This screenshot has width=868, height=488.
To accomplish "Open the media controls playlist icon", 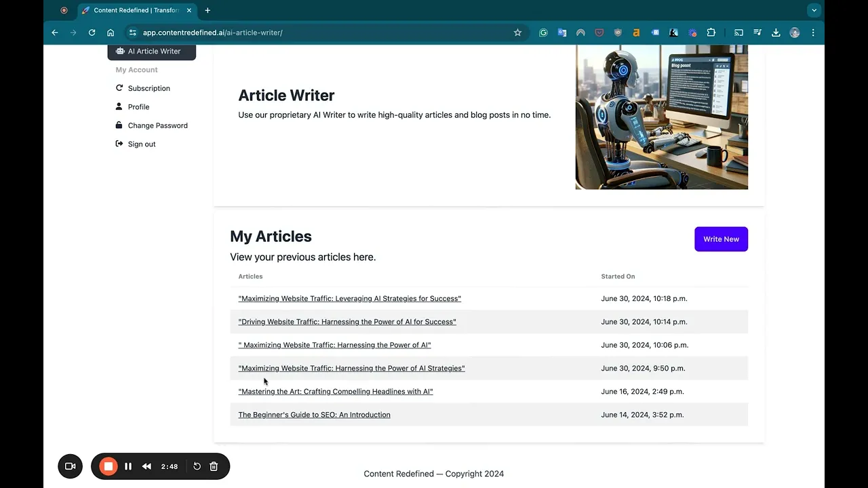I will [757, 33].
